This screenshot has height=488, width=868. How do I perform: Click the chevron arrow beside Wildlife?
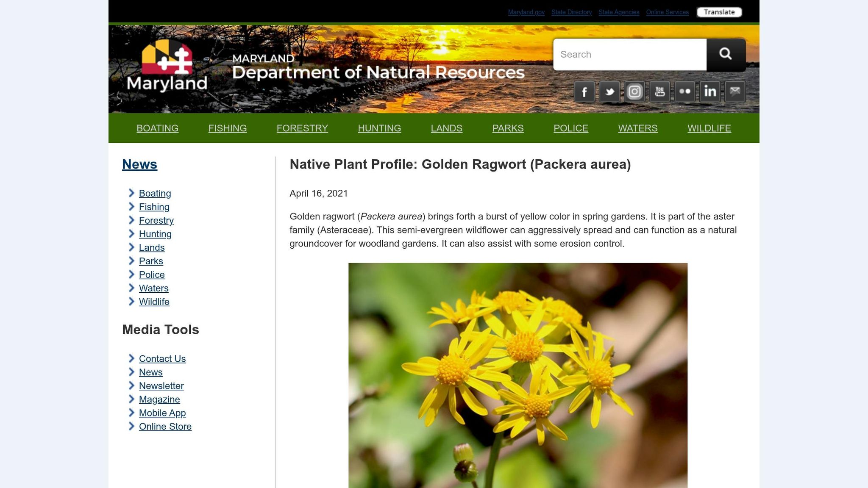click(131, 302)
